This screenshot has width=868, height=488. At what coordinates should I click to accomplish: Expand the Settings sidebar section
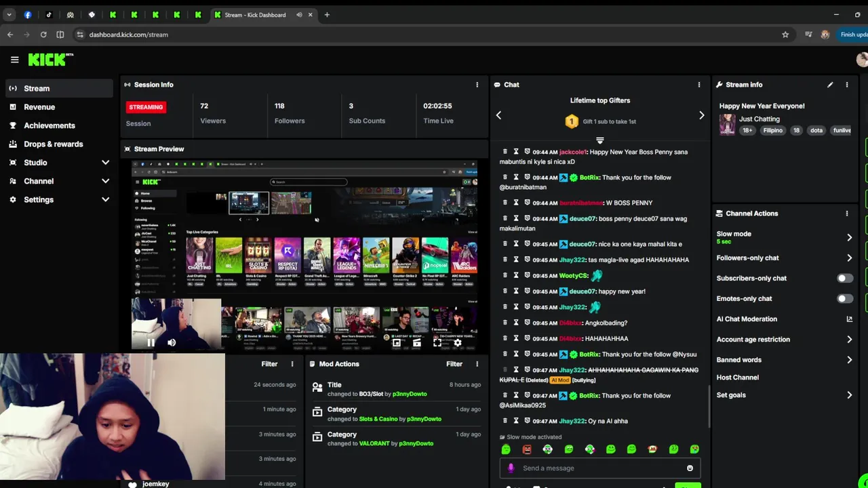pos(105,200)
